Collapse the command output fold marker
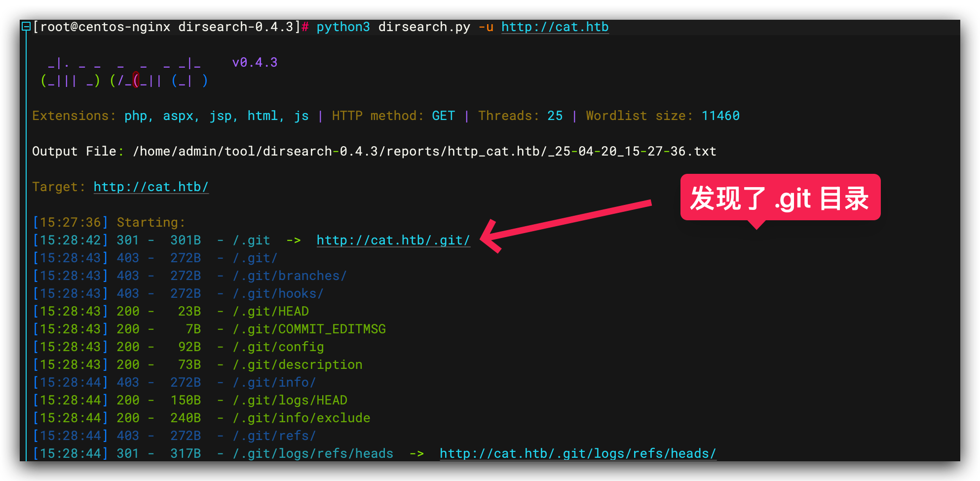Image resolution: width=980 pixels, height=481 pixels. (26, 27)
